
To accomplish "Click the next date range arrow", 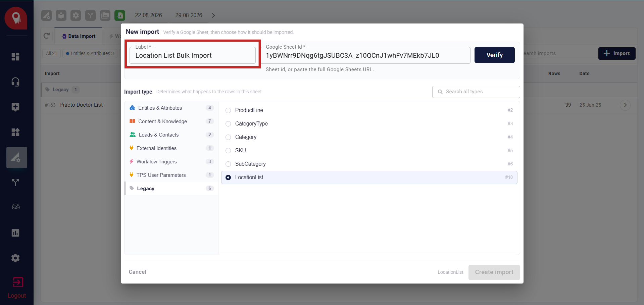I will pyautogui.click(x=213, y=15).
